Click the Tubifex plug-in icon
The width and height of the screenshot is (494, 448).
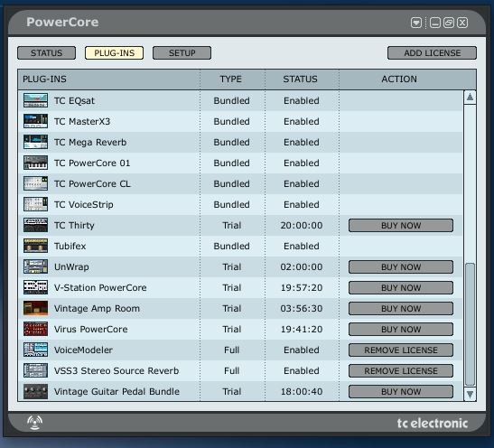coord(35,246)
